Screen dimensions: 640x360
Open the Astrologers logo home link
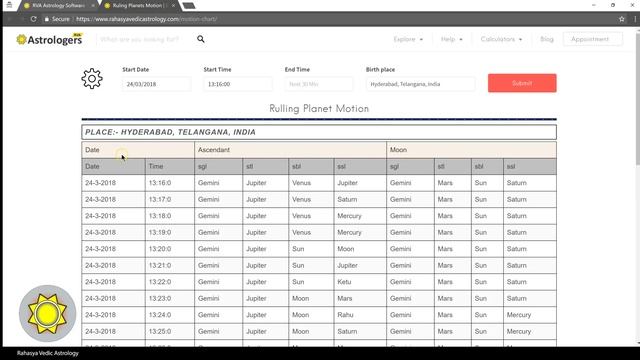[x=49, y=39]
